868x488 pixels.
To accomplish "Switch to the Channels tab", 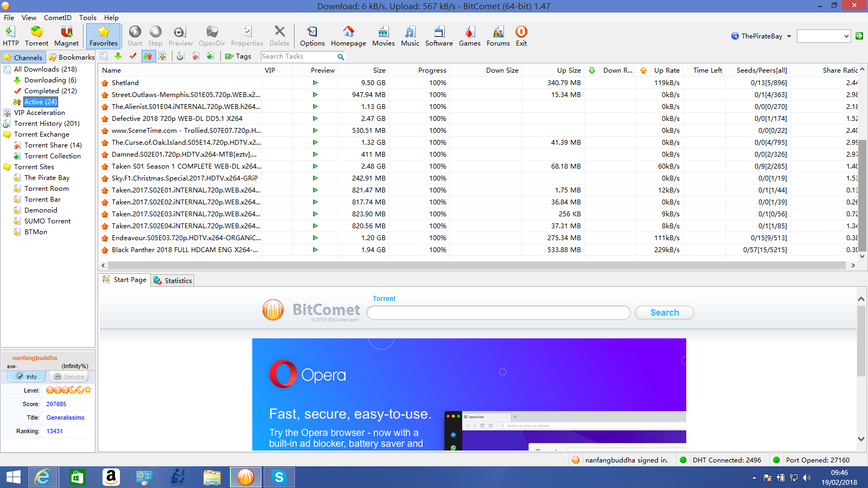I will coord(23,57).
